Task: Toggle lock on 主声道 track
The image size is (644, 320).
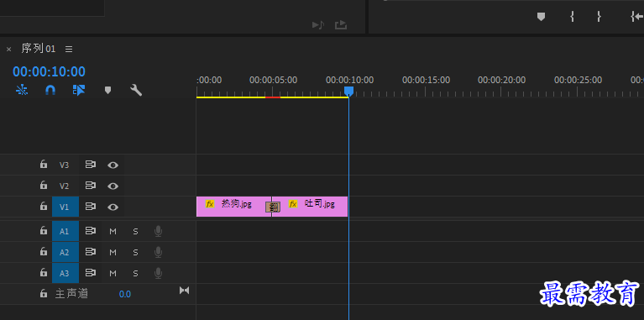Action: click(x=43, y=293)
